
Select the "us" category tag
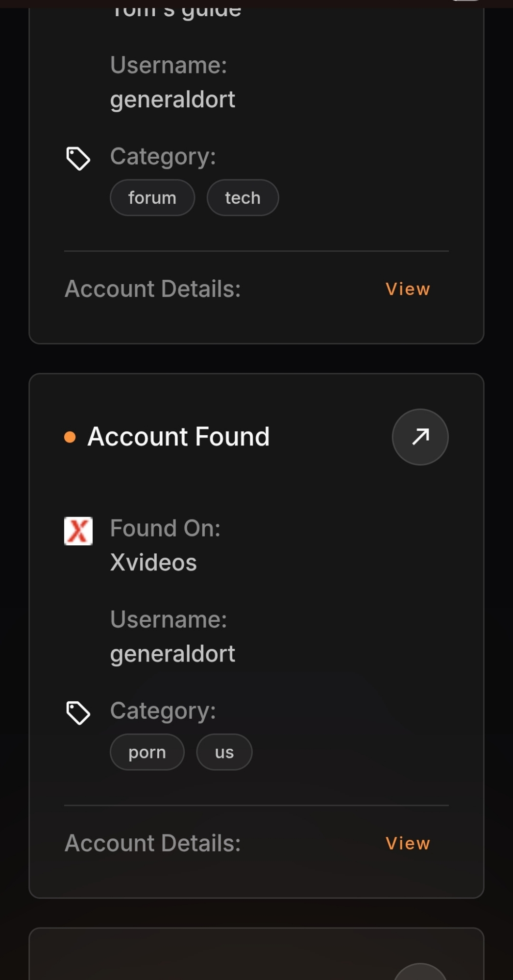pos(224,752)
